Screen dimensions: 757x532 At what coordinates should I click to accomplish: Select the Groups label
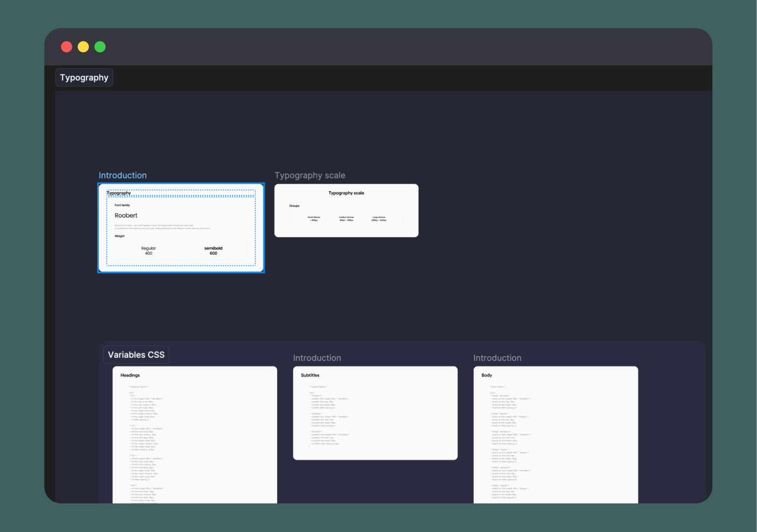click(294, 206)
